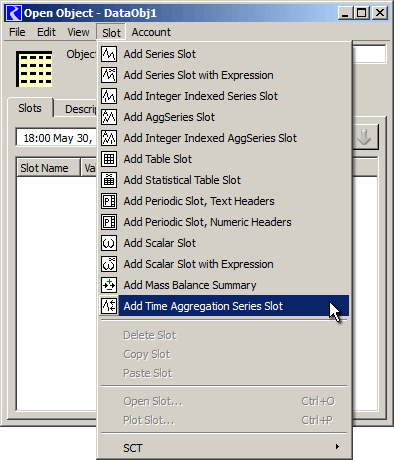Click the Time Aggregation Series Slot icon
Screen dimensions: 394x460
click(109, 306)
